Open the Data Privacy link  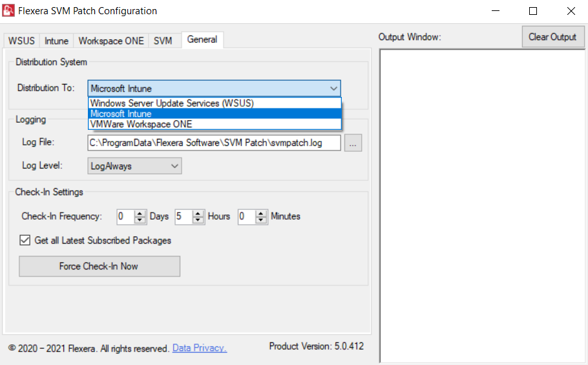[199, 348]
